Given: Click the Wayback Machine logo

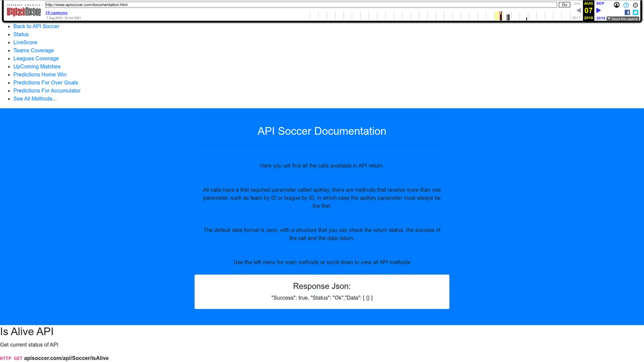Looking at the screenshot, I should 24,10.
